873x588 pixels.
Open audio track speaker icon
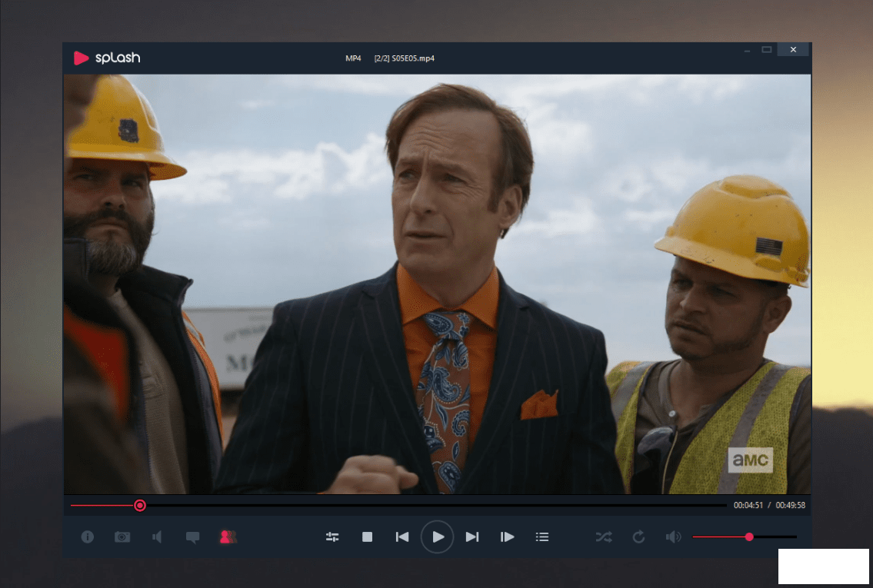[157, 537]
